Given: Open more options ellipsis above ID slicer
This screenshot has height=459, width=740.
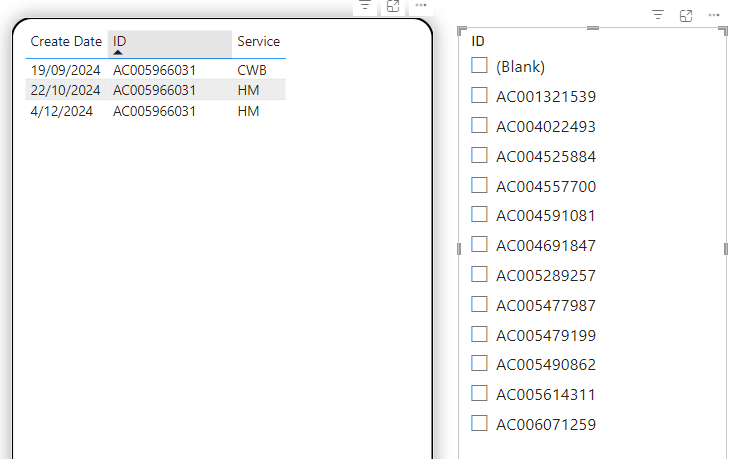Looking at the screenshot, I should 714,16.
